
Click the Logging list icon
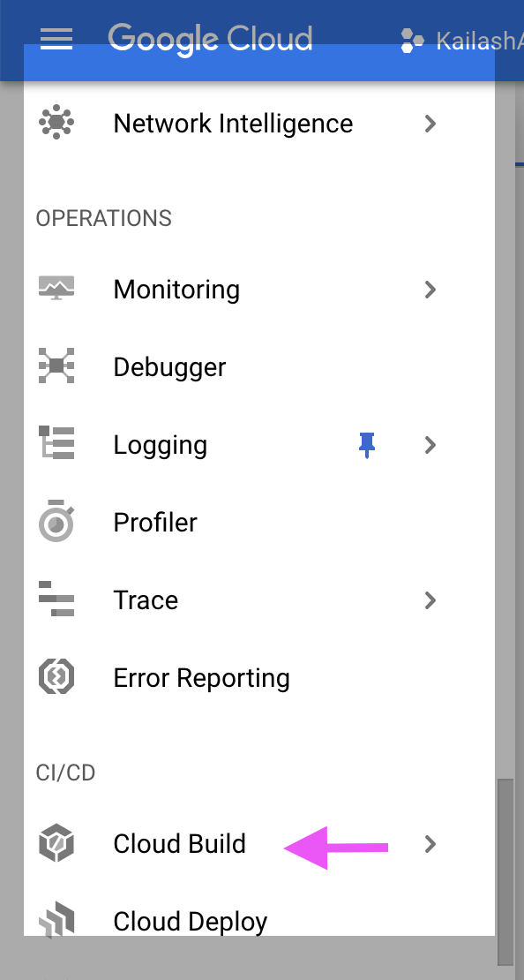(56, 443)
